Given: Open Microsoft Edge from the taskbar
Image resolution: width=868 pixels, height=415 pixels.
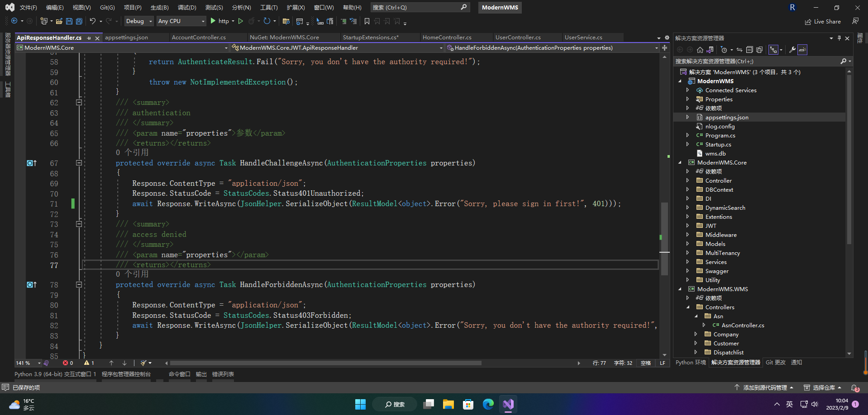Looking at the screenshot, I should [488, 404].
